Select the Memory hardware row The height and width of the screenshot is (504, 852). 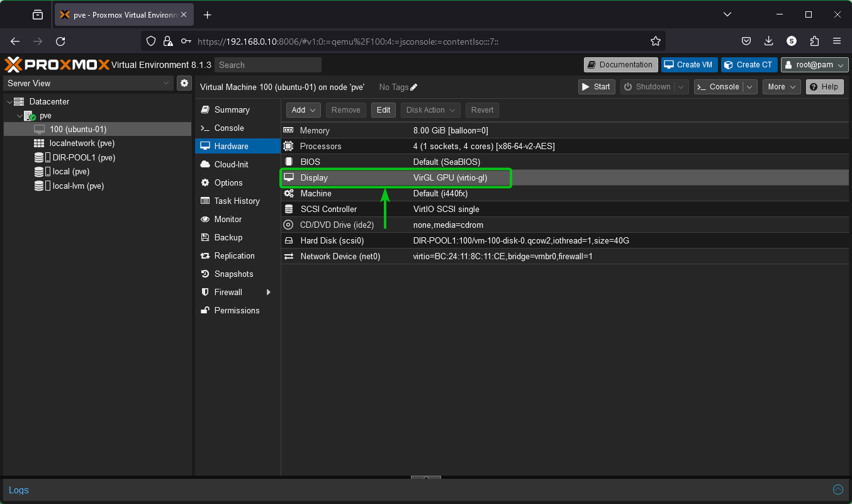coord(564,130)
